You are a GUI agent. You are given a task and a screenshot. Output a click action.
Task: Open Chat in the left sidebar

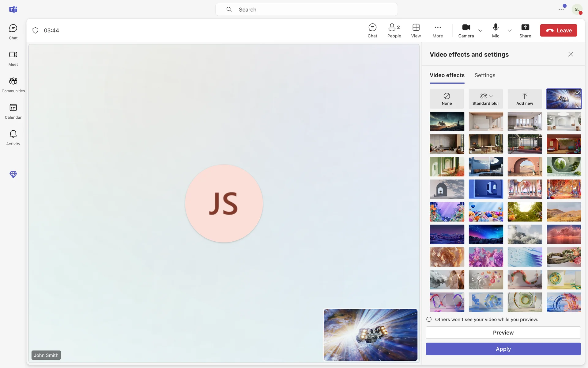[x=13, y=32]
